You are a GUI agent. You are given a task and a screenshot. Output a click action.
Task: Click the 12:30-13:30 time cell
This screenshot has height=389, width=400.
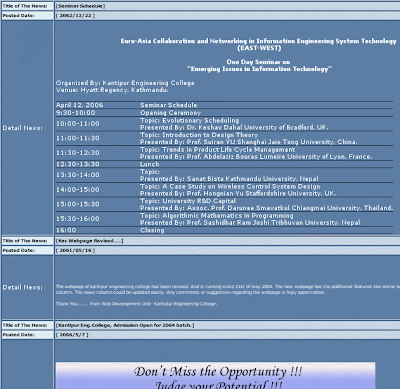coord(78,164)
